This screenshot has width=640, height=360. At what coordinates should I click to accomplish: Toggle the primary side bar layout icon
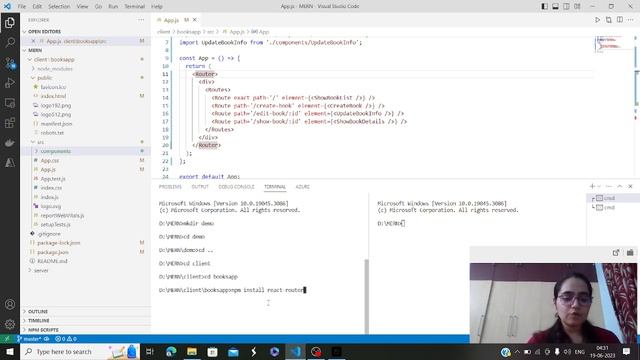pyautogui.click(x=544, y=7)
